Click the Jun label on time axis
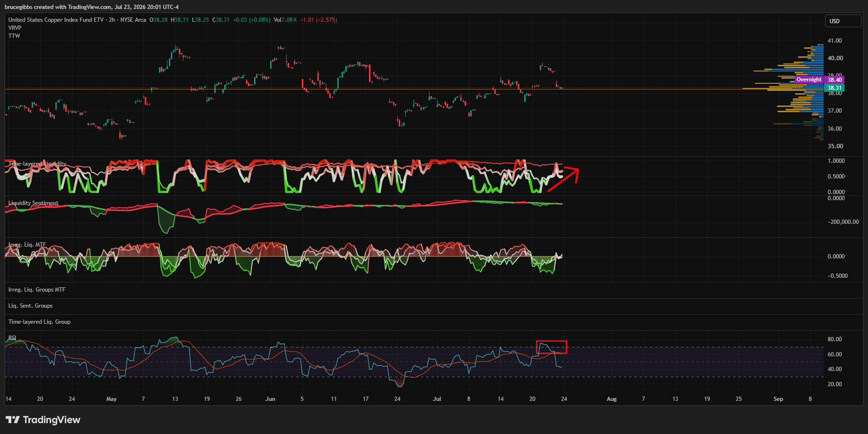This screenshot has height=434, width=868. [271, 399]
